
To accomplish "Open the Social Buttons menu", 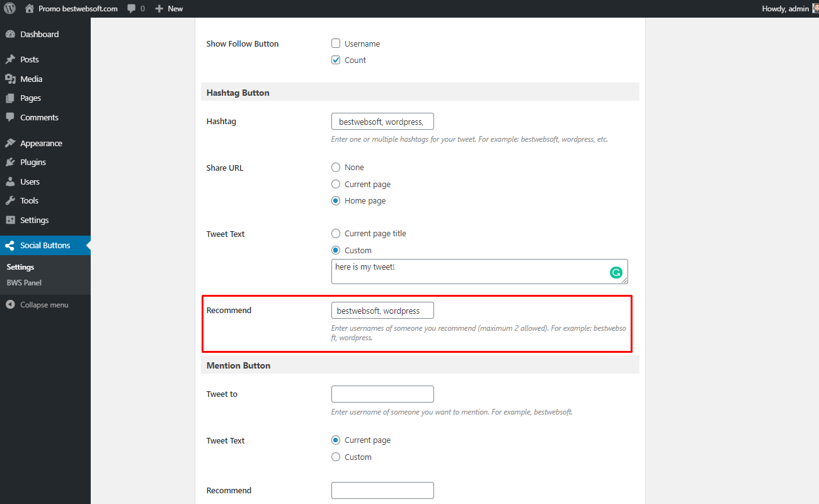I will (x=45, y=246).
